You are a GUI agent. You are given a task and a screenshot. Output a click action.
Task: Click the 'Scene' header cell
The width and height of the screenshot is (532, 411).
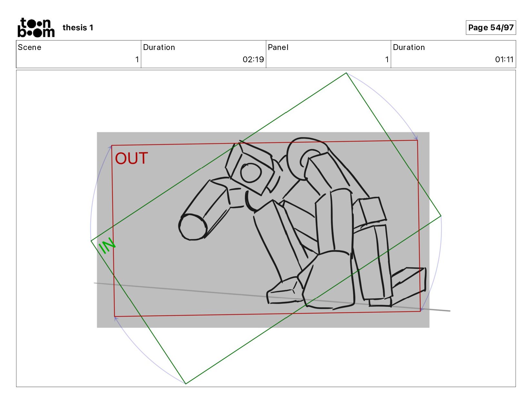pyautogui.click(x=79, y=54)
